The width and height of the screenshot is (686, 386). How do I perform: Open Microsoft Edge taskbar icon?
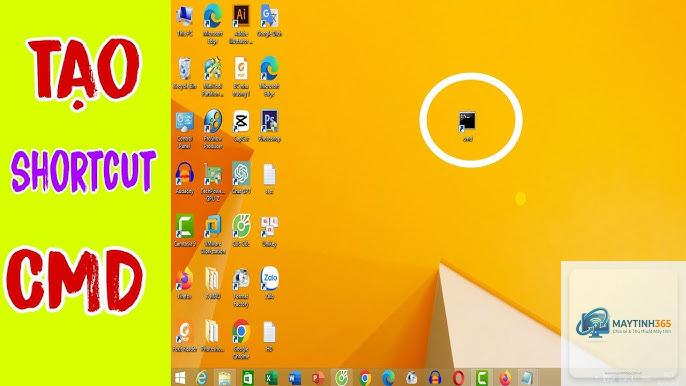(x=388, y=378)
